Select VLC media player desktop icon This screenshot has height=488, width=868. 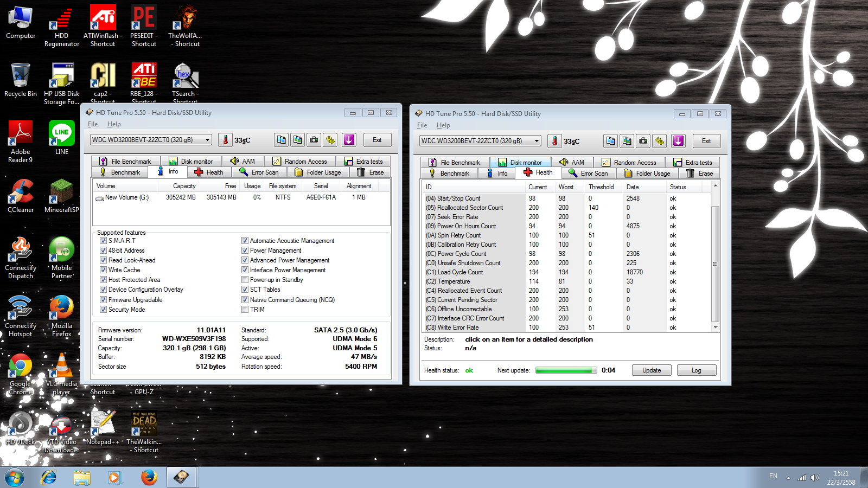click(x=62, y=374)
